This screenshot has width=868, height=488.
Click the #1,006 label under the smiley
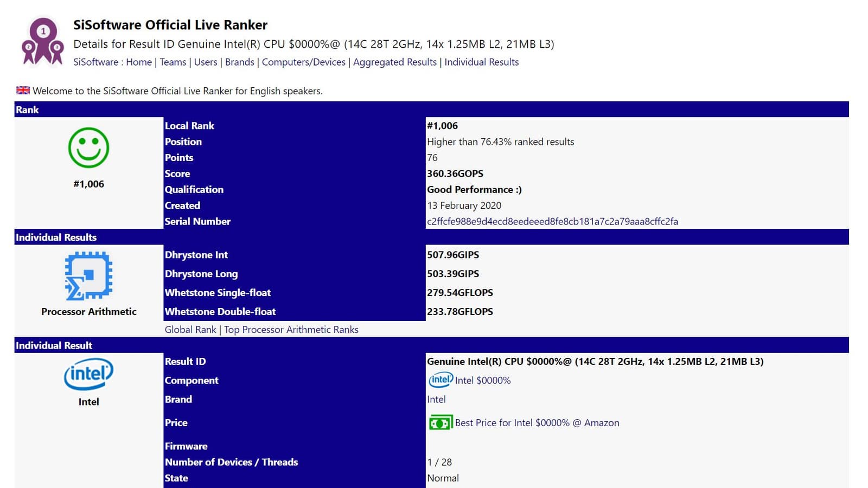point(88,184)
